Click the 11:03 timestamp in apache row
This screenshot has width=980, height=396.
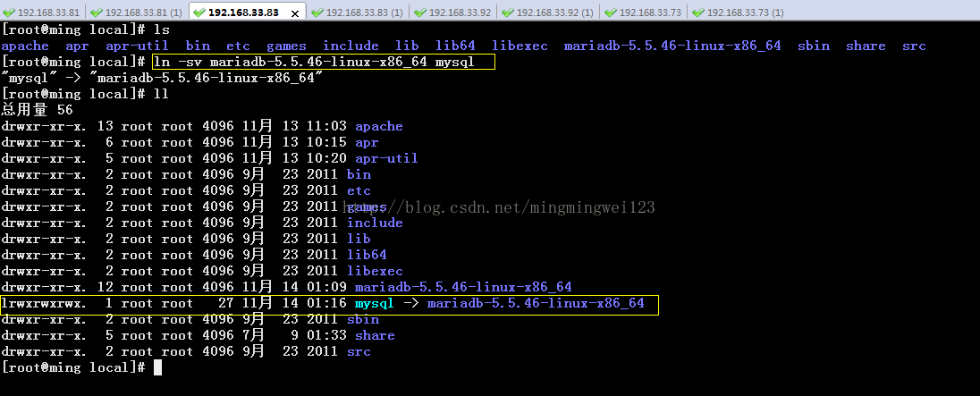[326, 126]
